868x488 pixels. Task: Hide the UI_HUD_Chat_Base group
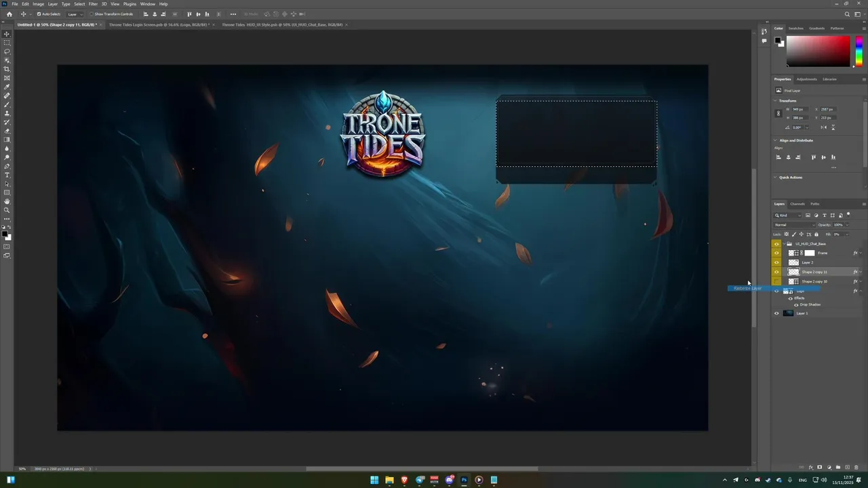(776, 243)
